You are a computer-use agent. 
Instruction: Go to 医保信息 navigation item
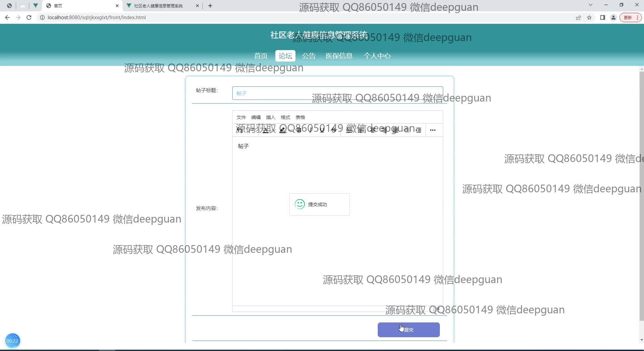point(339,56)
